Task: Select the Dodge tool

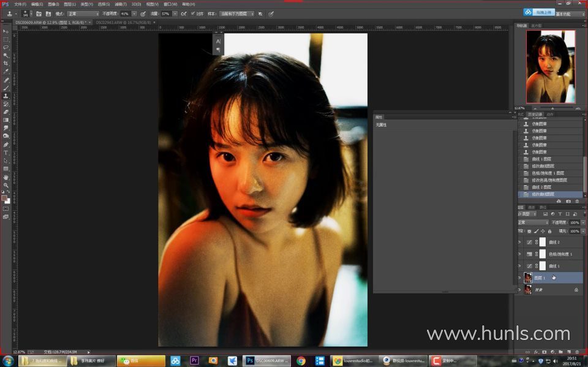Action: tap(6, 136)
